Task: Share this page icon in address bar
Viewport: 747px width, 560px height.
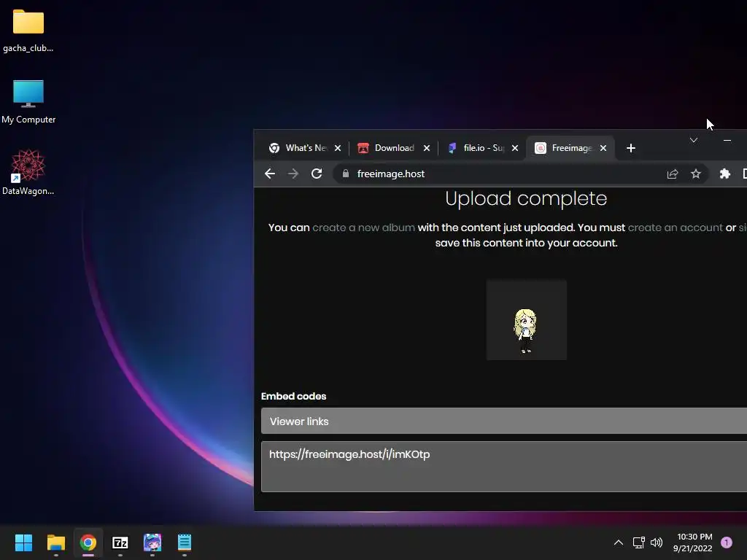Action: click(672, 174)
